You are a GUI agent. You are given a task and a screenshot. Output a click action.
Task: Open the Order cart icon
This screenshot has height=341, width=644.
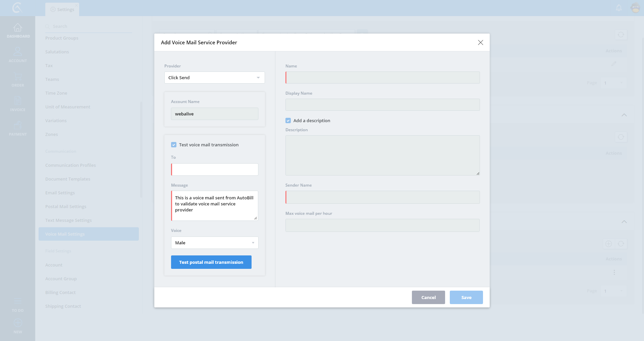(18, 77)
